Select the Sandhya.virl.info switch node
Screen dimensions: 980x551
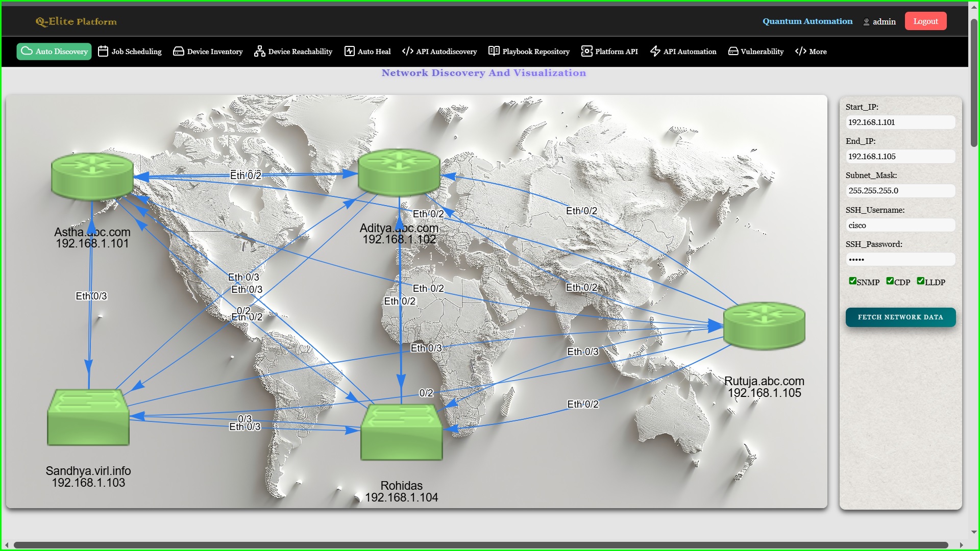click(x=88, y=417)
